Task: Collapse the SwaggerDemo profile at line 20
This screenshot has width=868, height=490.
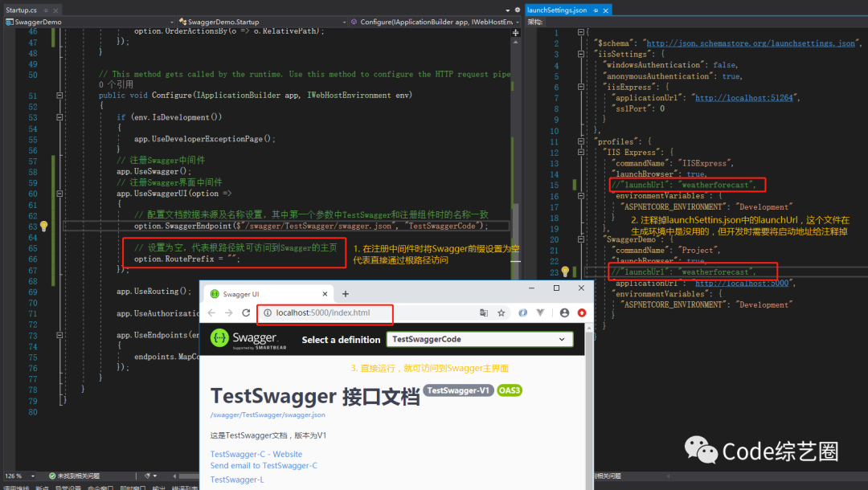Action: point(581,239)
